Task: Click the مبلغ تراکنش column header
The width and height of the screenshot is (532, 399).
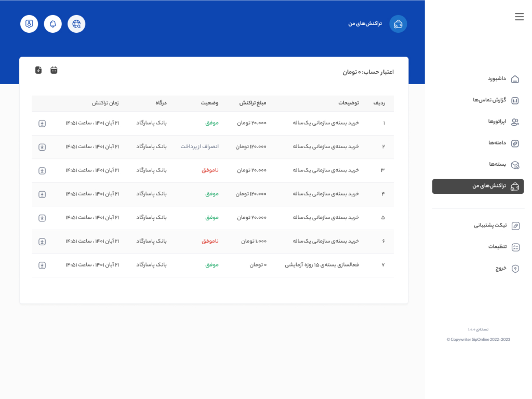Action: point(253,103)
